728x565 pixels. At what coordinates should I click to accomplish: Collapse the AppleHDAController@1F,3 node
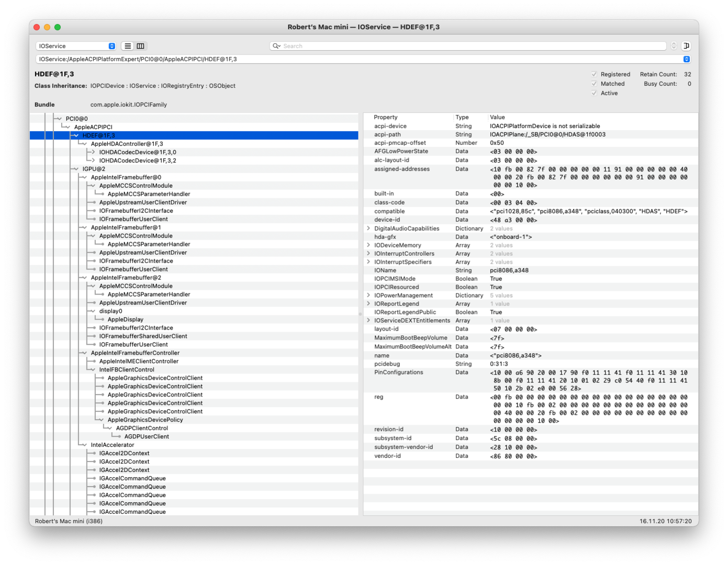[85, 144]
